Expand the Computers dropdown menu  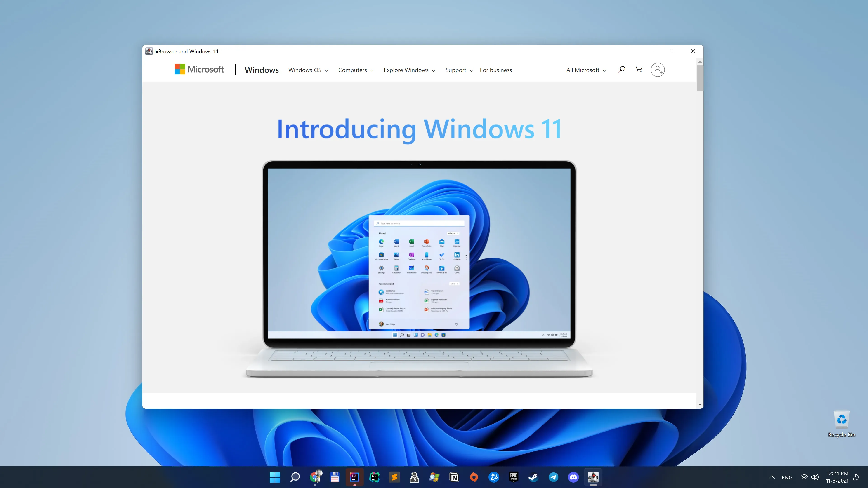(x=356, y=70)
